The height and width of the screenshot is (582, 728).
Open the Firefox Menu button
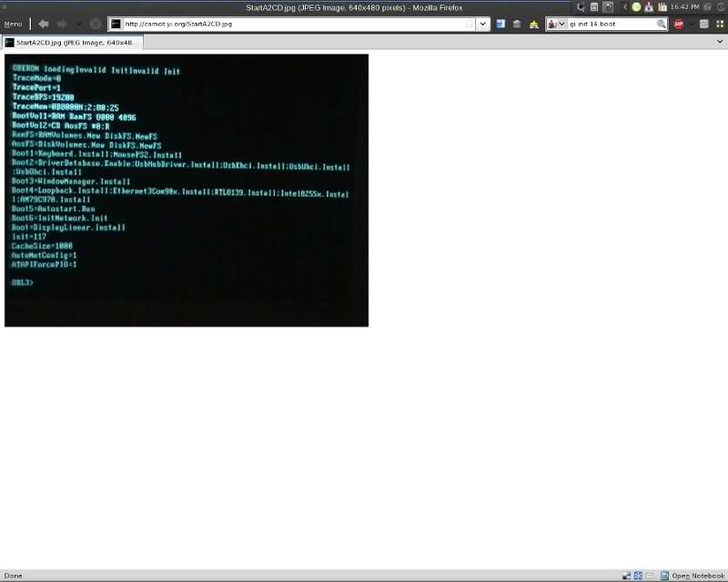point(13,25)
